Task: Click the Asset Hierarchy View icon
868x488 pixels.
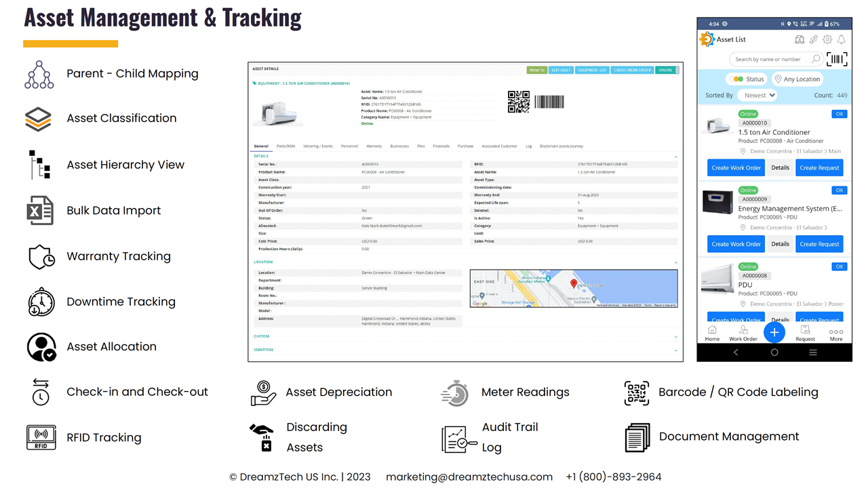Action: pyautogui.click(x=39, y=165)
